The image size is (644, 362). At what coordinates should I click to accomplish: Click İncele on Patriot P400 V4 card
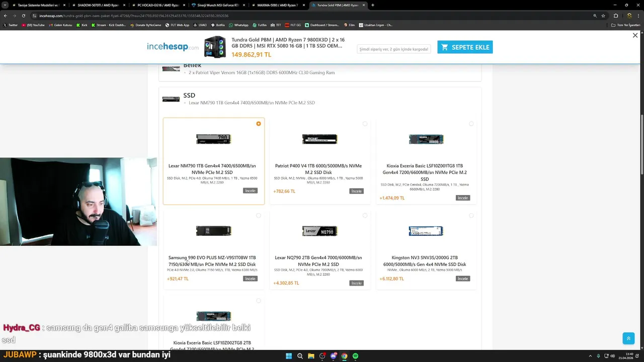pos(357,191)
